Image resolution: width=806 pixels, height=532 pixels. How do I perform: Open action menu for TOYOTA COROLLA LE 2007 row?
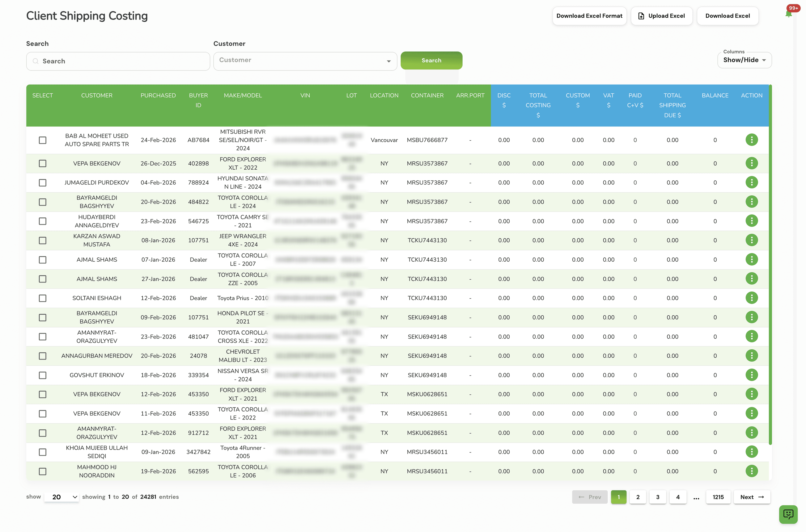[751, 260]
